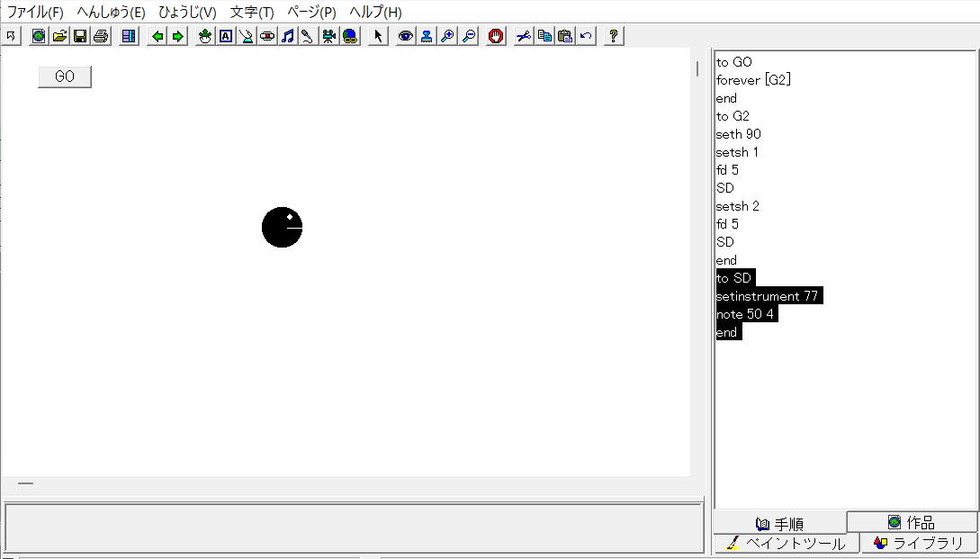This screenshot has height=559, width=980.
Task: Click the 'note 50 4' line
Action: [x=746, y=314]
